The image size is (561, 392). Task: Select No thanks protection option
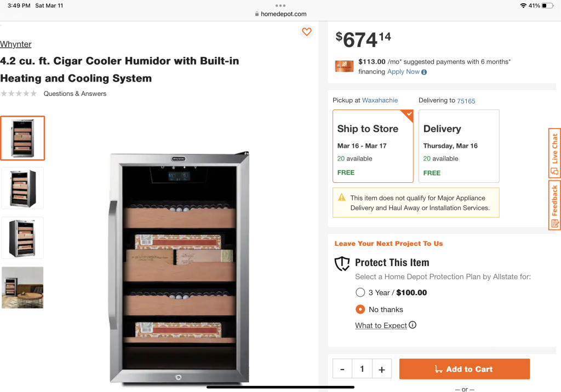(x=360, y=309)
